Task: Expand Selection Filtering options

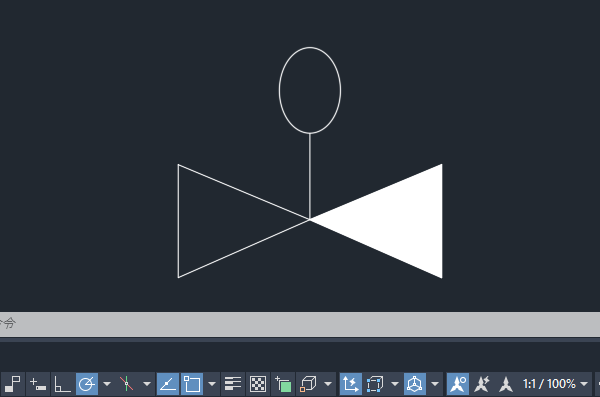Action: (395, 384)
